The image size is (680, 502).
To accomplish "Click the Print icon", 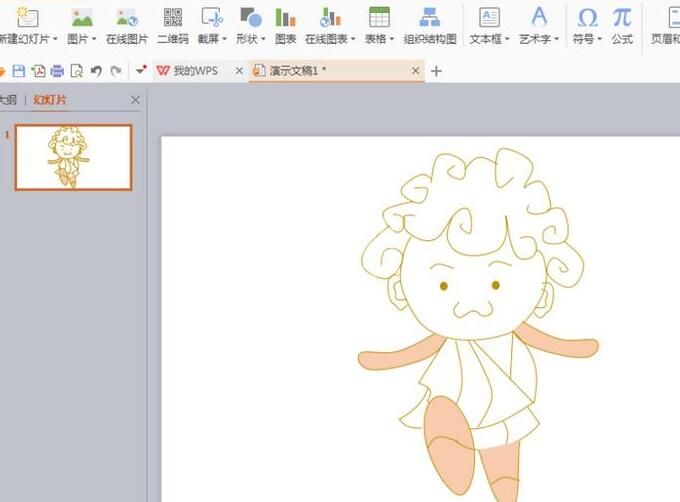I will 57,71.
